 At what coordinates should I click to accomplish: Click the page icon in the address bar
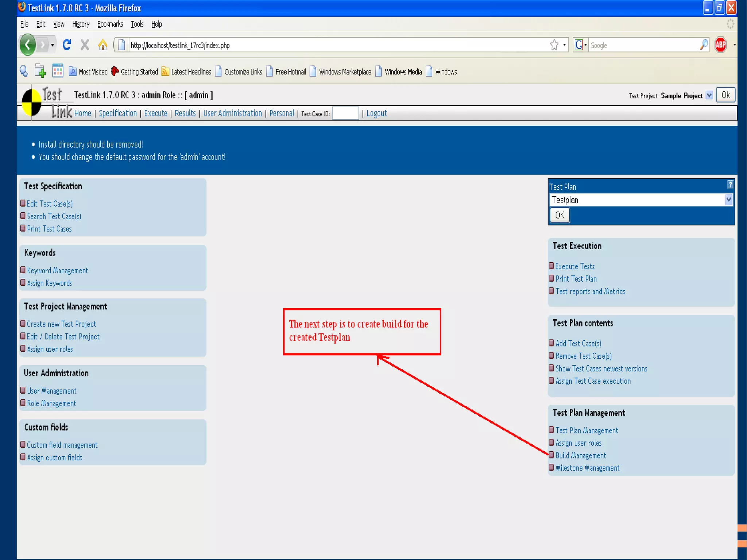click(122, 45)
